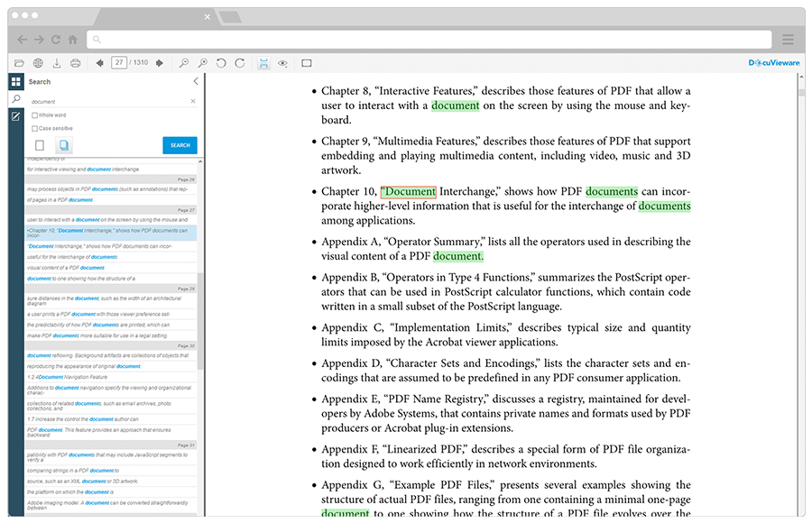Select result '1.7 increase the control the document author'
The image size is (812, 523).
111,419
